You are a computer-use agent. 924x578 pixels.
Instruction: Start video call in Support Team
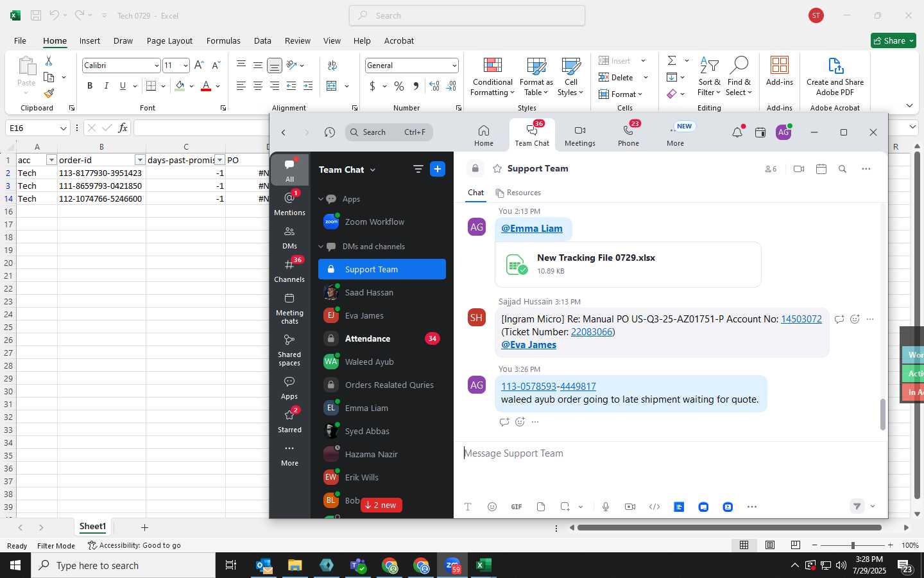[799, 169]
